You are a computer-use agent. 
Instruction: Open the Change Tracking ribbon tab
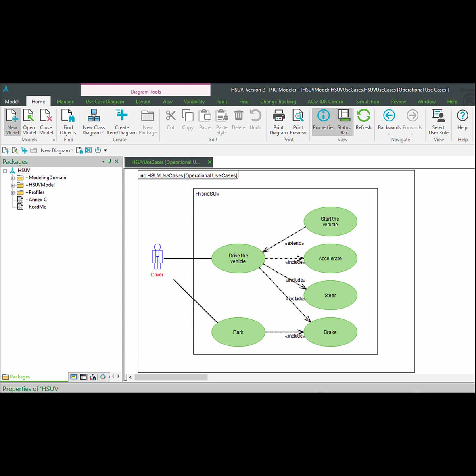point(278,102)
